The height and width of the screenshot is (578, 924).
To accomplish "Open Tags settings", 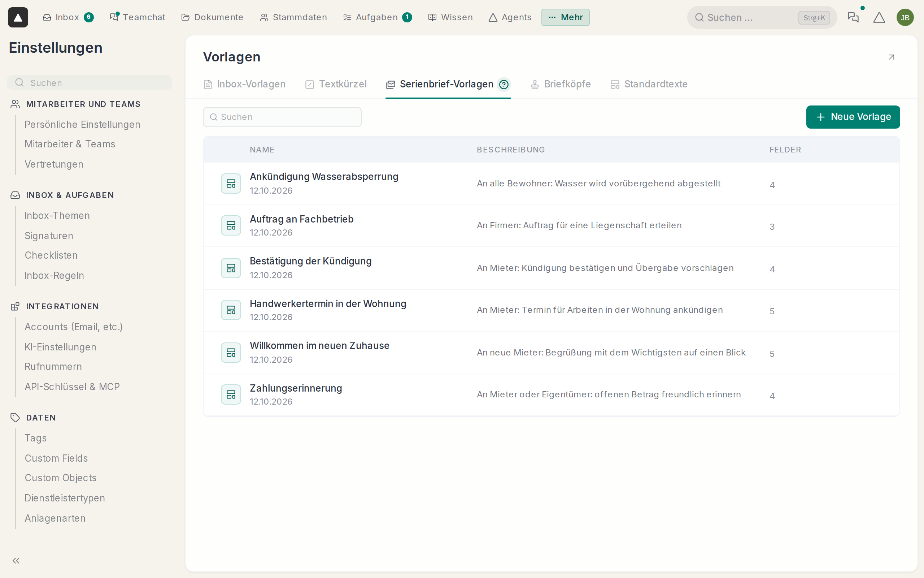I will (35, 438).
